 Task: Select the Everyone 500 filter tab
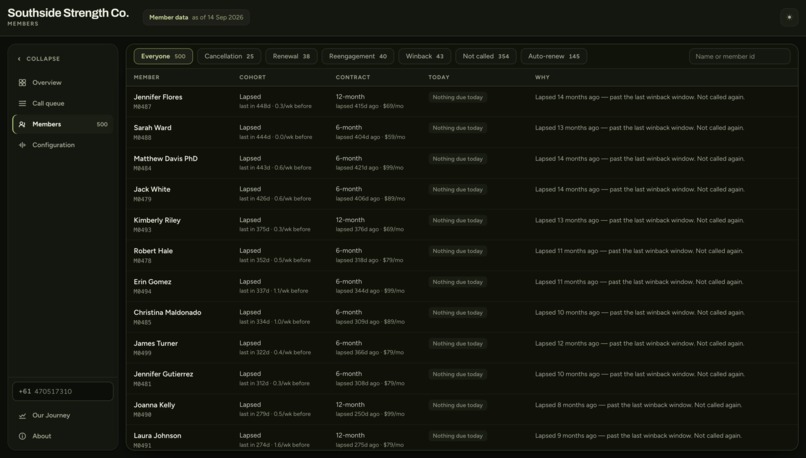click(163, 57)
